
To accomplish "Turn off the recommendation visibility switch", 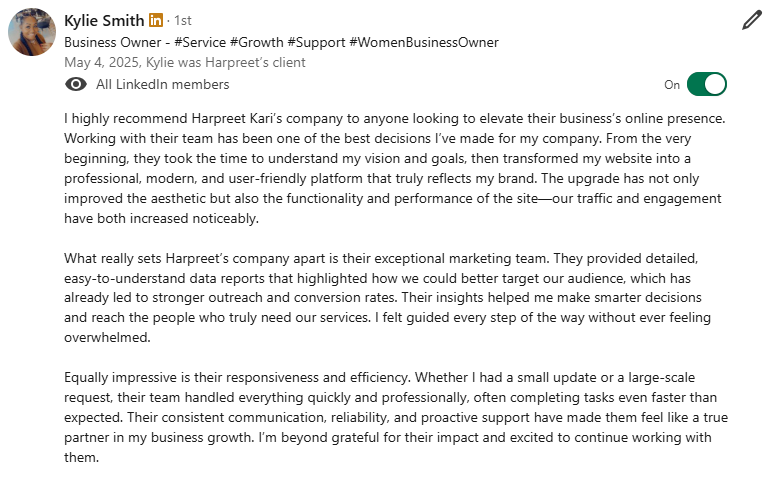I will 706,85.
